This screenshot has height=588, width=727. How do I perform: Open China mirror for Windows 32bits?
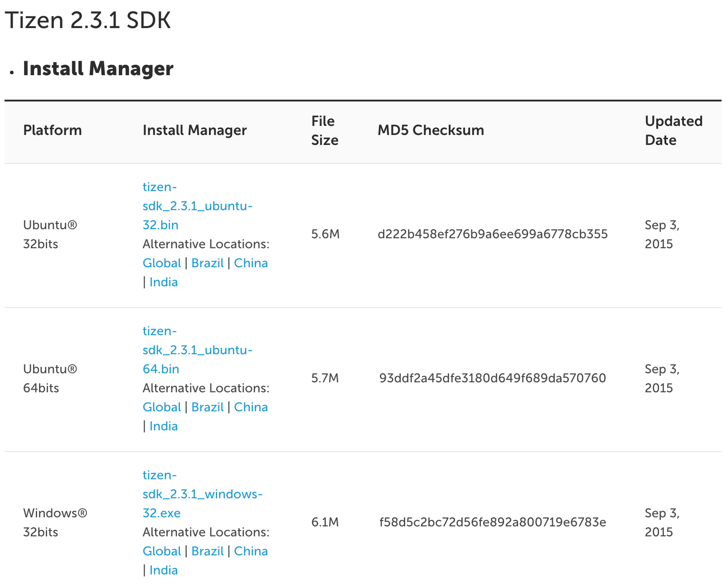click(251, 551)
